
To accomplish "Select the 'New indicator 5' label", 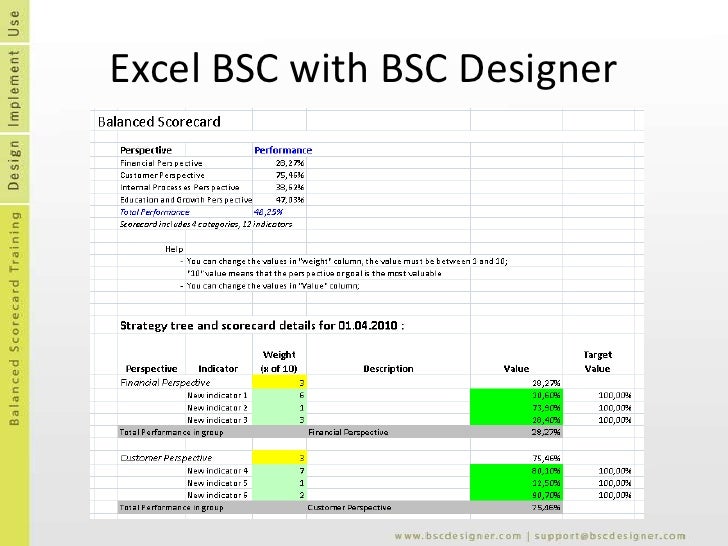I will (217, 483).
